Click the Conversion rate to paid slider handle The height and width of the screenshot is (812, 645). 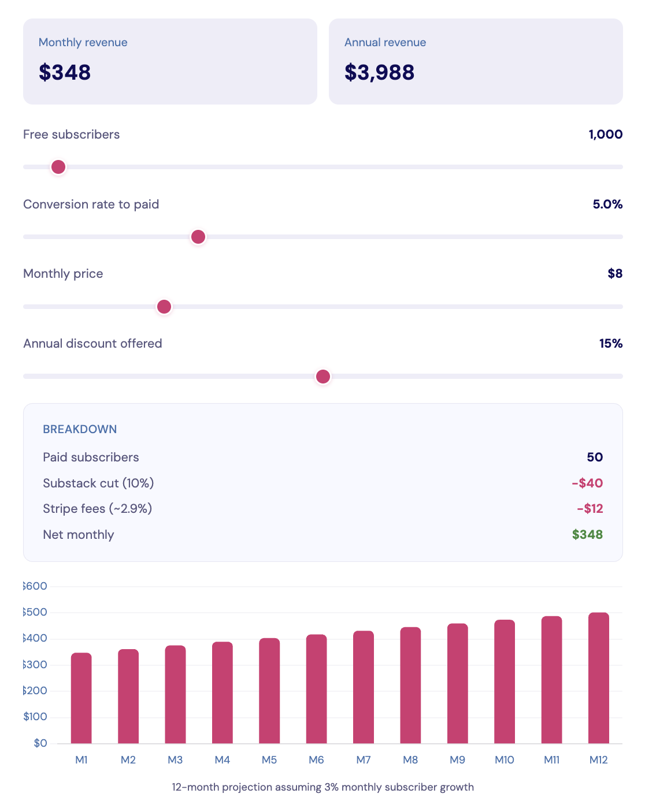198,236
